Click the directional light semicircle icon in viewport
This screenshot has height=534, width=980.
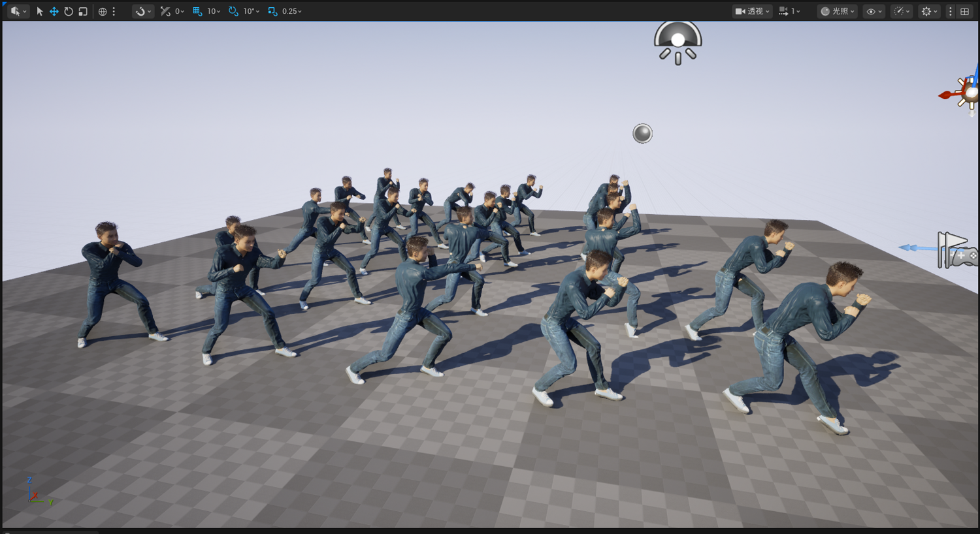[678, 42]
